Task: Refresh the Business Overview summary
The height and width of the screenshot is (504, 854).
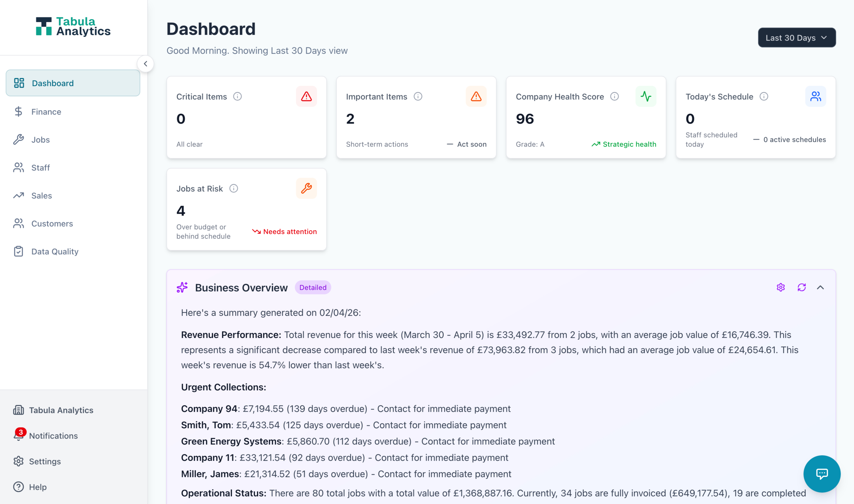Action: [801, 287]
